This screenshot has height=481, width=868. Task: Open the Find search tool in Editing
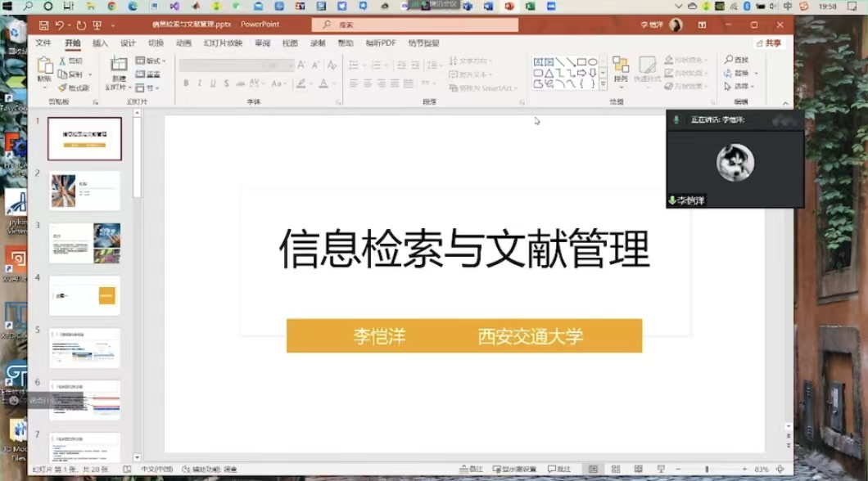coord(737,60)
